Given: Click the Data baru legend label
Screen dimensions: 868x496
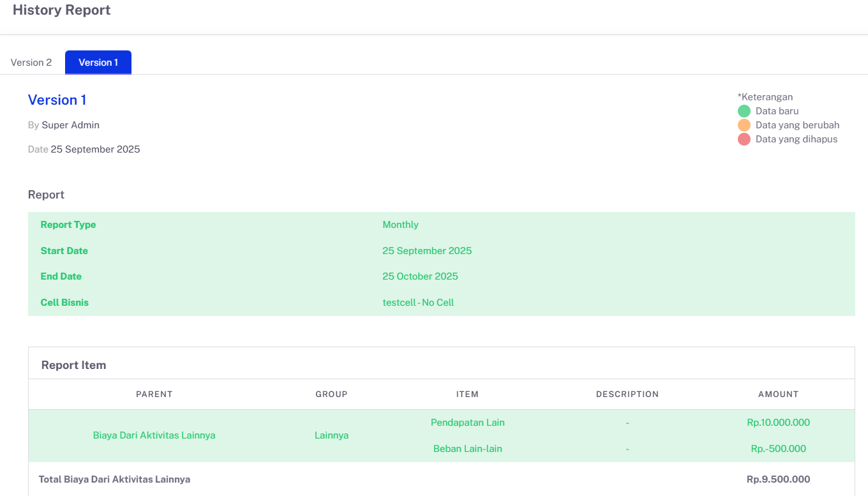Looking at the screenshot, I should [777, 111].
